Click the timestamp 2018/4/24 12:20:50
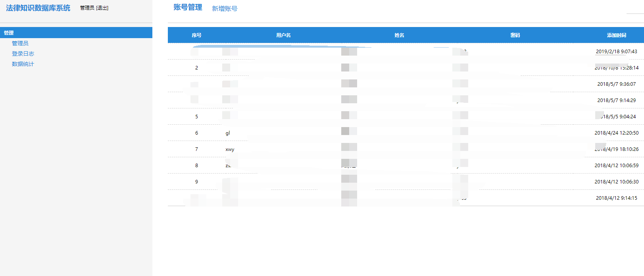This screenshot has height=276, width=644. coord(616,133)
